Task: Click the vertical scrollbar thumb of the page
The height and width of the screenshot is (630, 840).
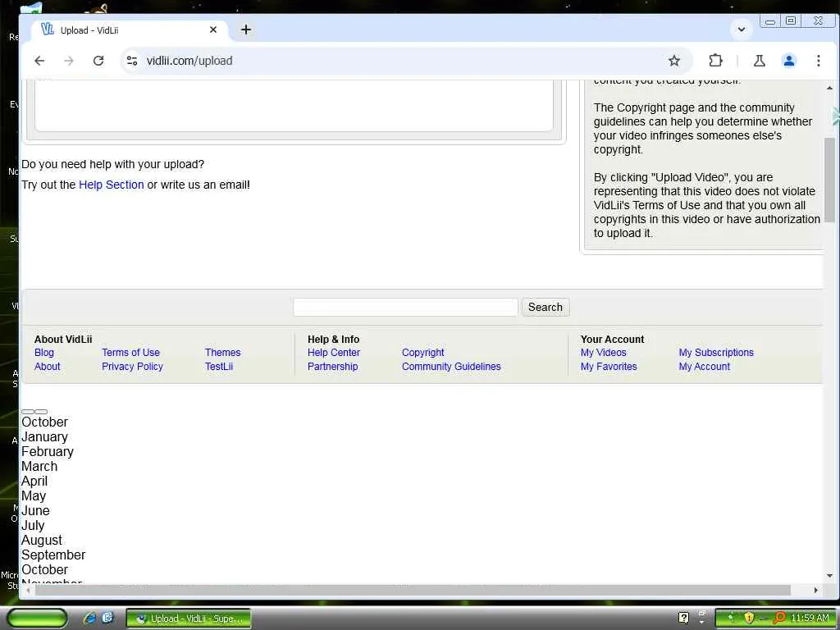Action: coord(829,180)
